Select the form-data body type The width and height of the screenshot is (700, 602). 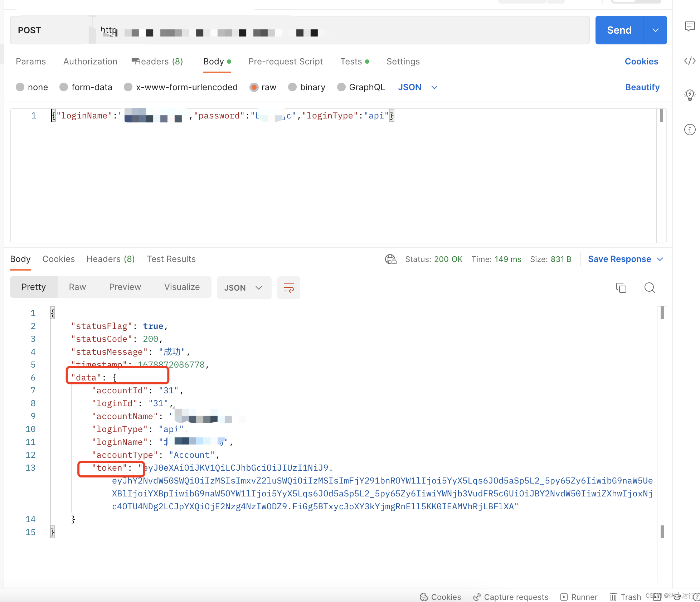(x=64, y=87)
